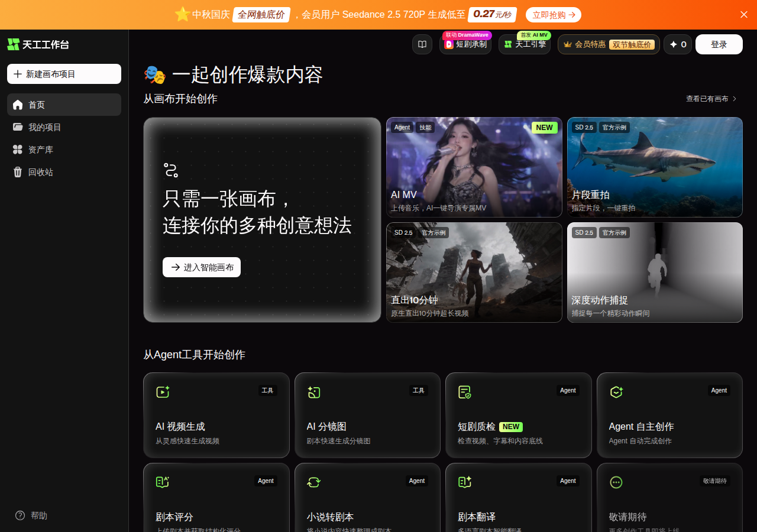This screenshot has width=757, height=532.
Task: Click the trash icon beside 回收站
Action: (x=18, y=172)
